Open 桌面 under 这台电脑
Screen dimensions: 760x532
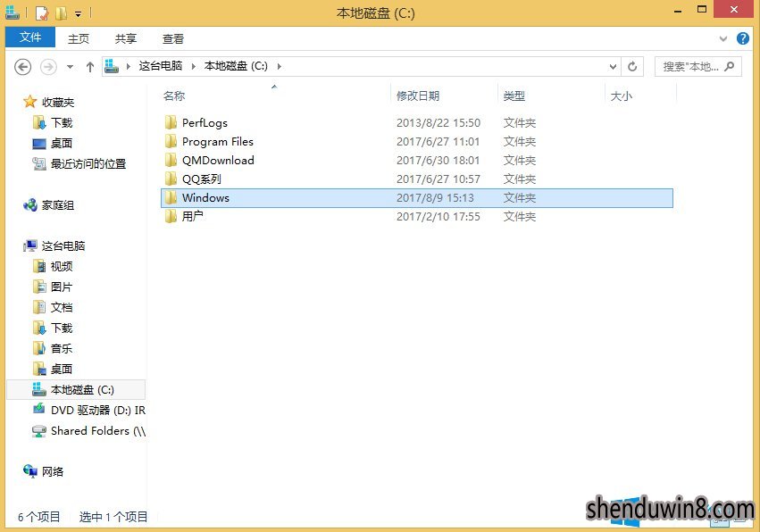point(62,370)
